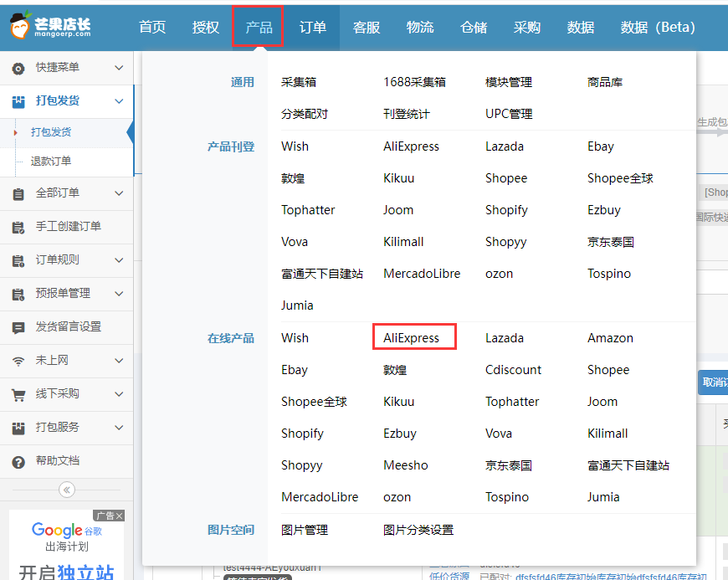
Task: Open the 物流 top navigation menu
Action: pos(420,27)
